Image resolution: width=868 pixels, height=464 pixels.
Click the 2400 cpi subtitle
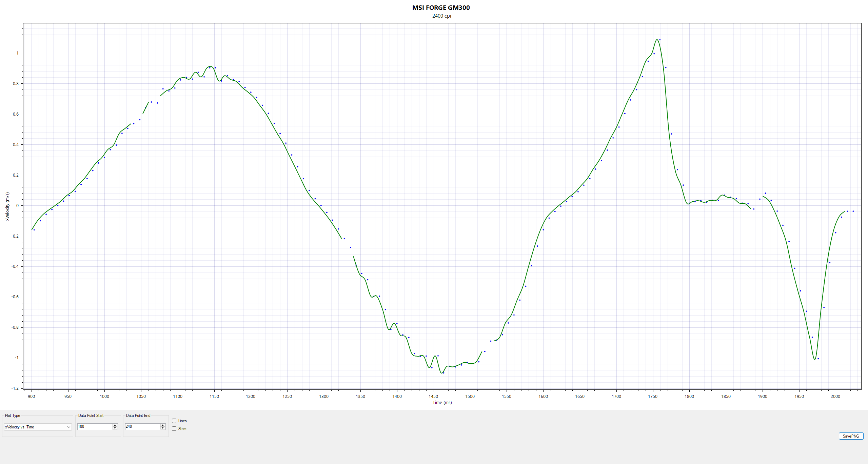[441, 16]
